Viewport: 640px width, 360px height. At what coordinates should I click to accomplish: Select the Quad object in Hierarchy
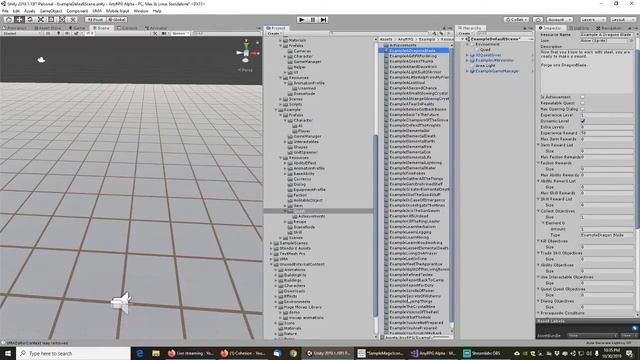(485, 49)
